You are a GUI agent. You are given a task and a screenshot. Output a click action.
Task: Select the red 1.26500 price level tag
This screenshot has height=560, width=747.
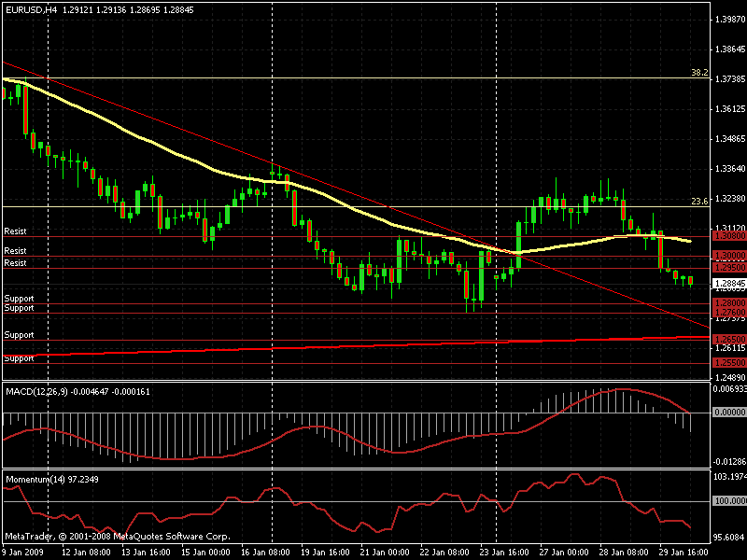click(729, 340)
